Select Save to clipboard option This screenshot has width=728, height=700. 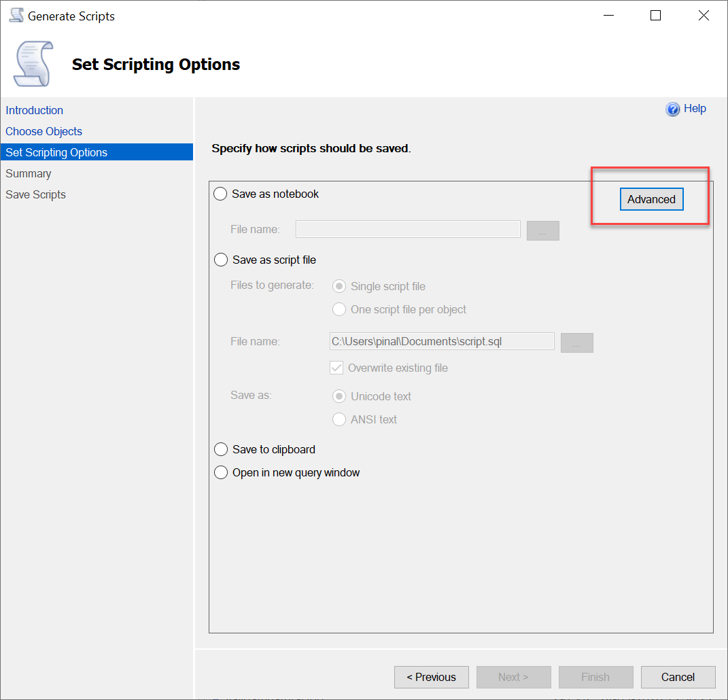220,449
